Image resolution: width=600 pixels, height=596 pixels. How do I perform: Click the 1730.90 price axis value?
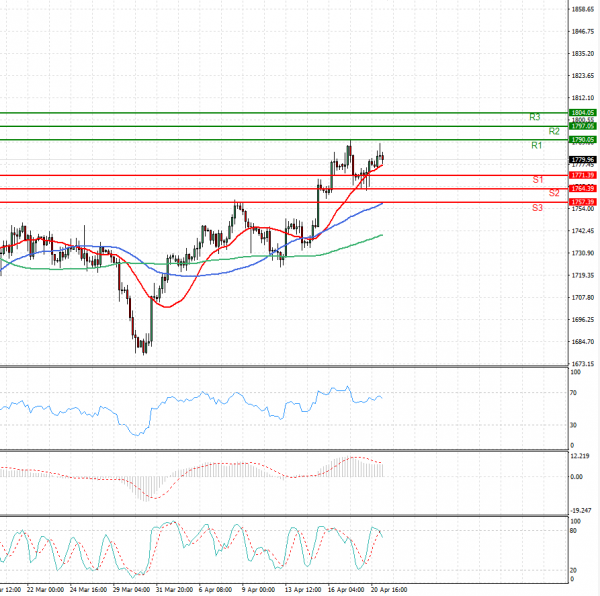pos(583,253)
